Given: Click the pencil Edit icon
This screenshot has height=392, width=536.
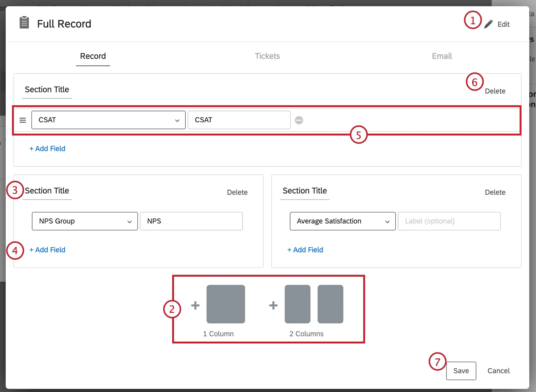Looking at the screenshot, I should [488, 24].
